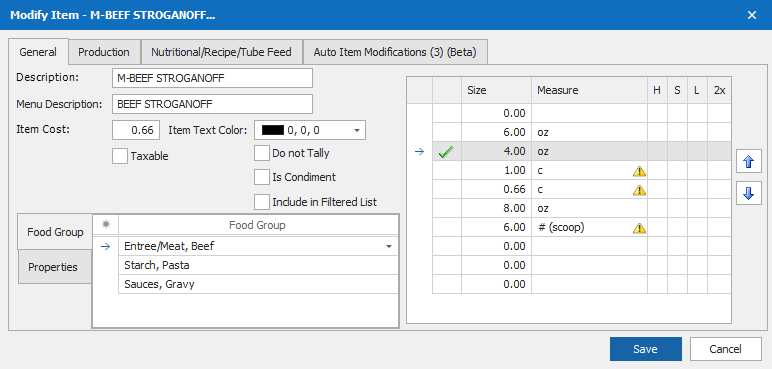Image resolution: width=772 pixels, height=369 pixels.
Task: Click the # (scoop) measure cell
Action: (589, 228)
